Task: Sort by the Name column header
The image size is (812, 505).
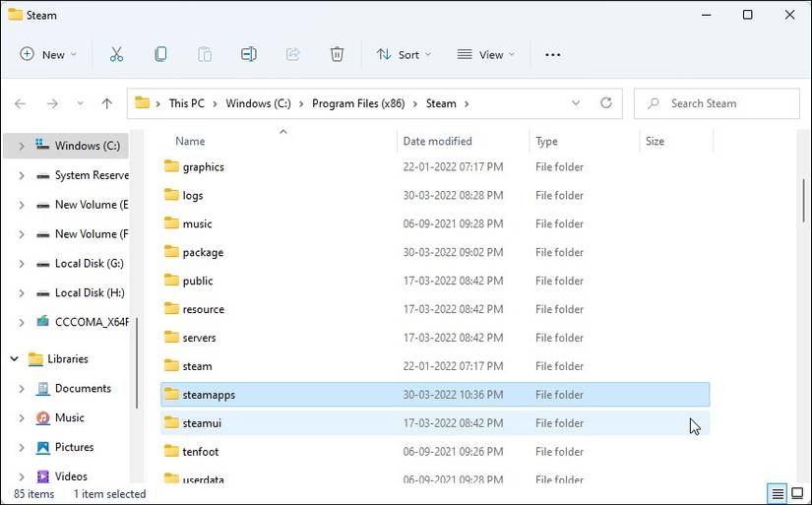Action: click(x=190, y=141)
